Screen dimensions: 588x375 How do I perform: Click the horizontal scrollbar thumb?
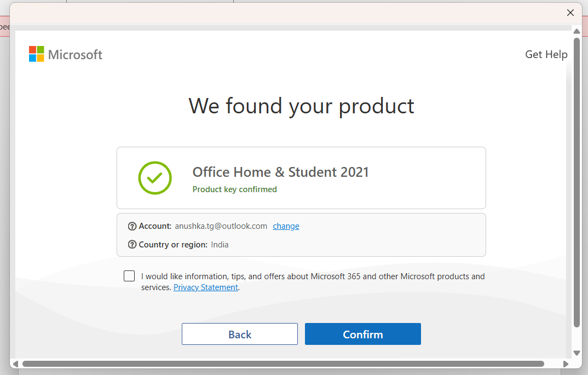[x=283, y=364]
